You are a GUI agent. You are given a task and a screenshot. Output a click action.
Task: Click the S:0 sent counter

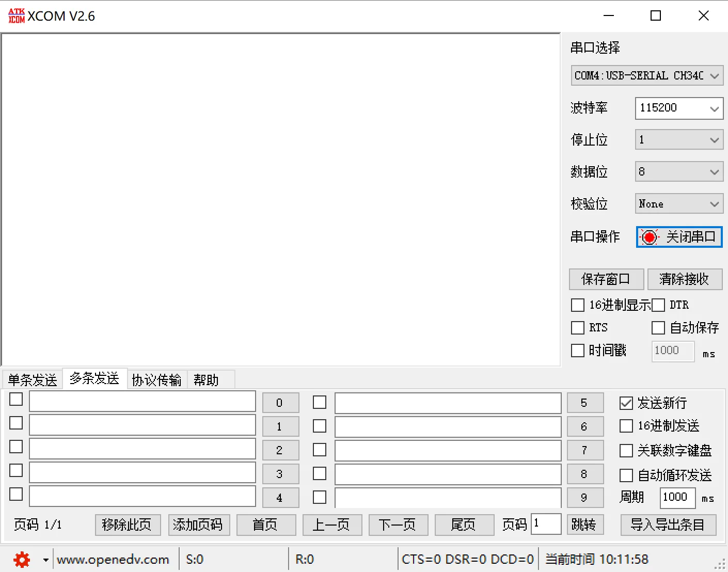click(x=195, y=560)
